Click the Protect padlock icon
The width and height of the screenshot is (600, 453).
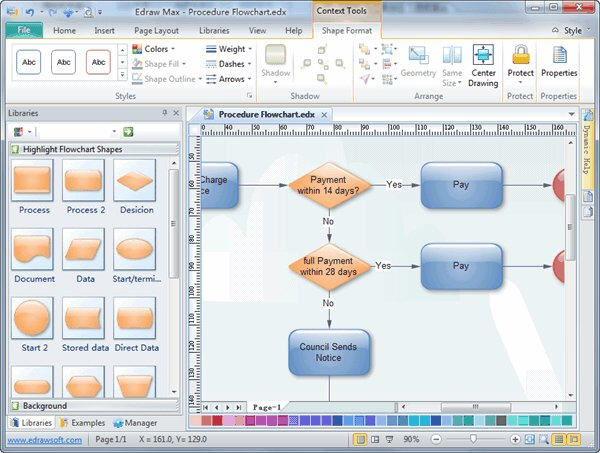coord(521,60)
